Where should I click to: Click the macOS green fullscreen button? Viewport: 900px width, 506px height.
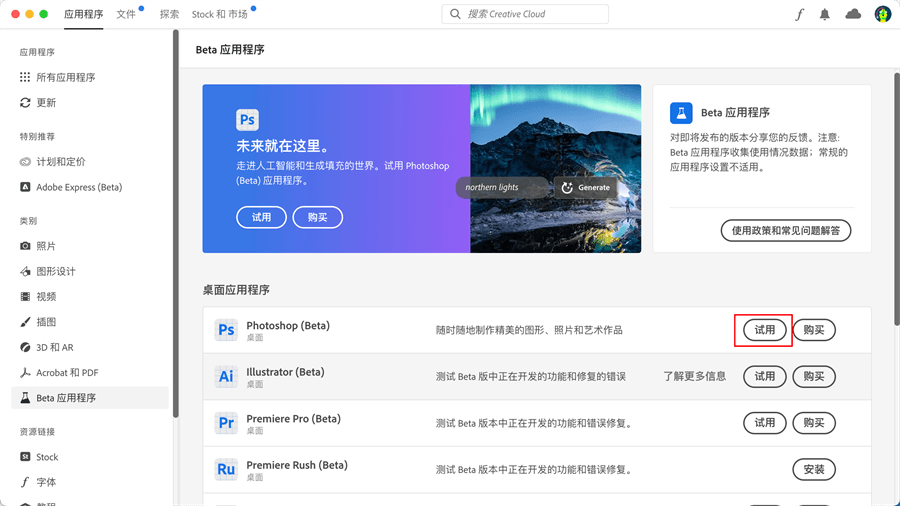pos(44,14)
